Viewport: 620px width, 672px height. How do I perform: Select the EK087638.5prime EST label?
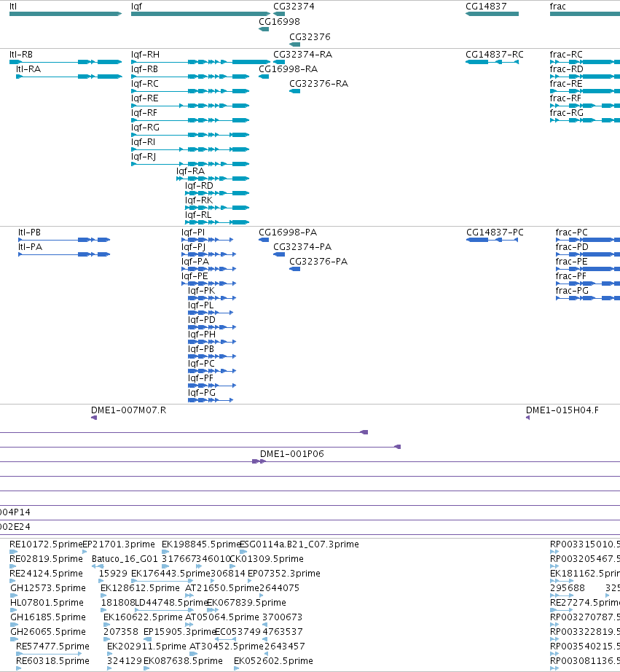tap(183, 661)
